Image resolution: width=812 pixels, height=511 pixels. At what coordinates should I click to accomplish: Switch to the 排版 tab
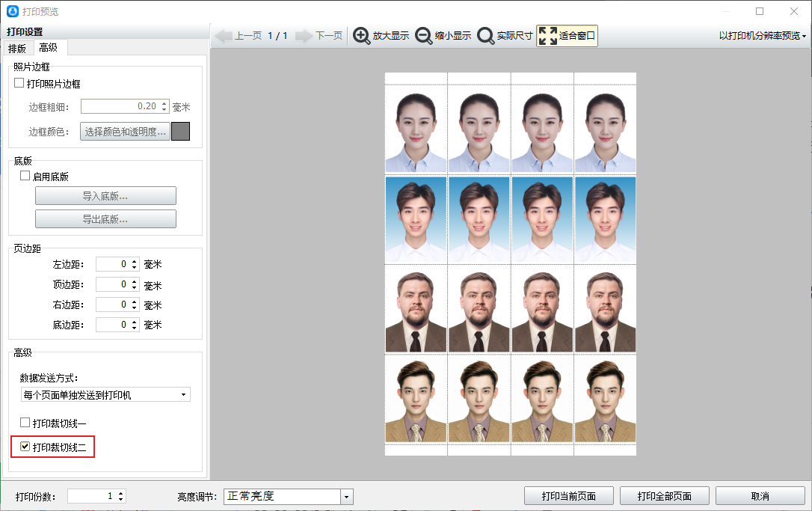coord(17,49)
